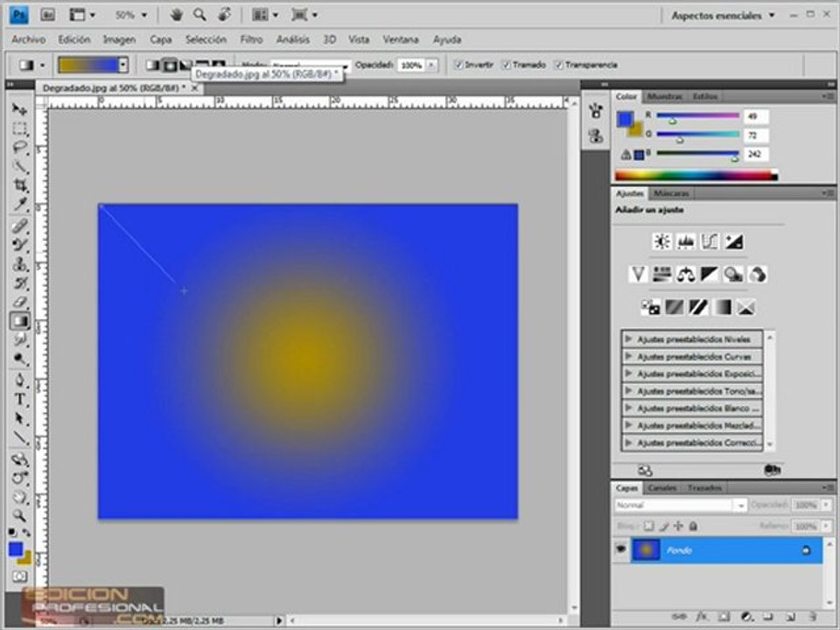Add a Levels adjustment
This screenshot has width=840, height=630.
point(686,241)
